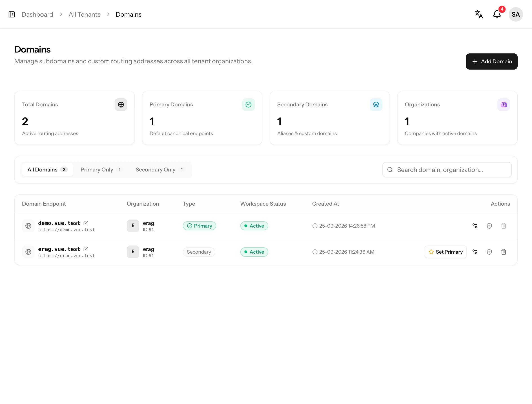
Task: Switch to the Secondary Only tab
Action: pos(160,170)
